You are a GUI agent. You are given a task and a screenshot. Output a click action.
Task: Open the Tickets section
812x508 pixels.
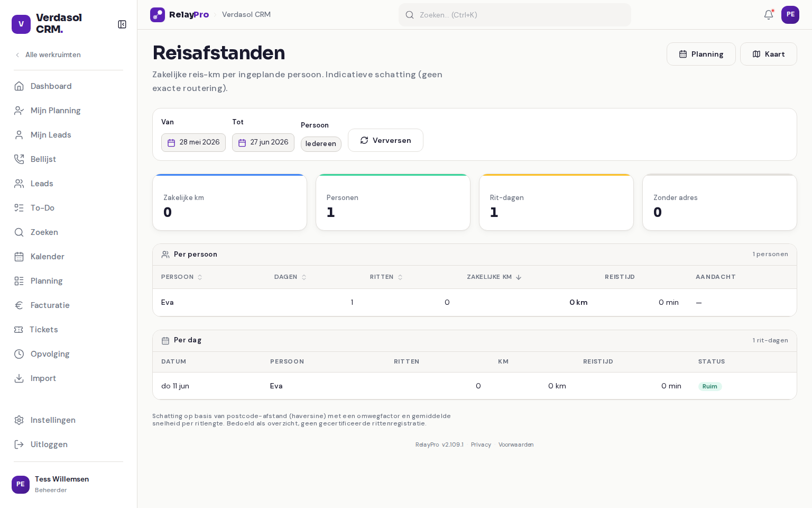(x=68, y=330)
